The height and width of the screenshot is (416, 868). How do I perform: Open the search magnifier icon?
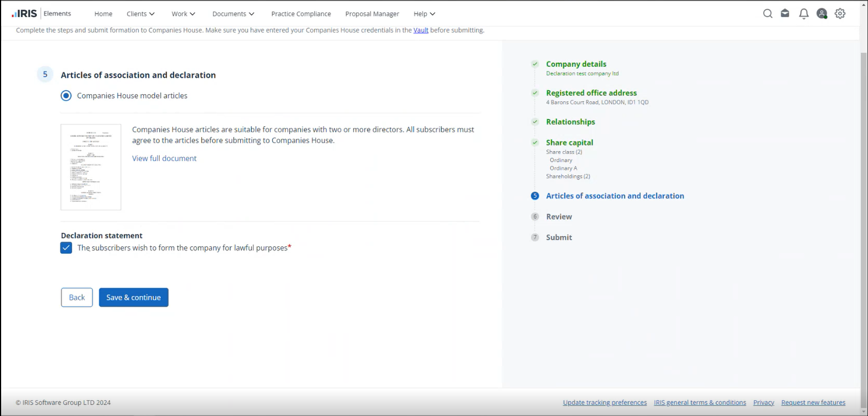767,14
